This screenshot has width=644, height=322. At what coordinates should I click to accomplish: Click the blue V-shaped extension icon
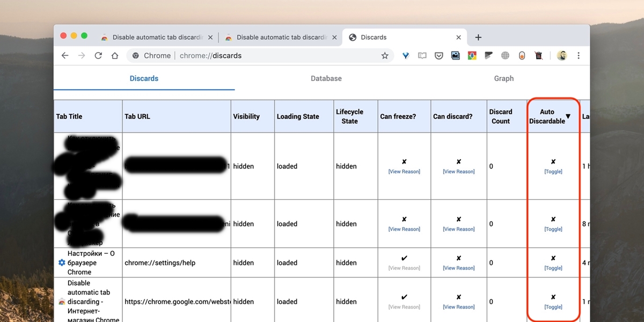pyautogui.click(x=405, y=55)
